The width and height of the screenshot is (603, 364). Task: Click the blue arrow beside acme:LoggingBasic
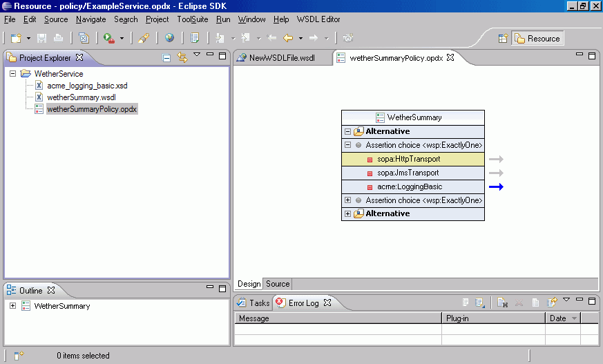click(x=496, y=187)
